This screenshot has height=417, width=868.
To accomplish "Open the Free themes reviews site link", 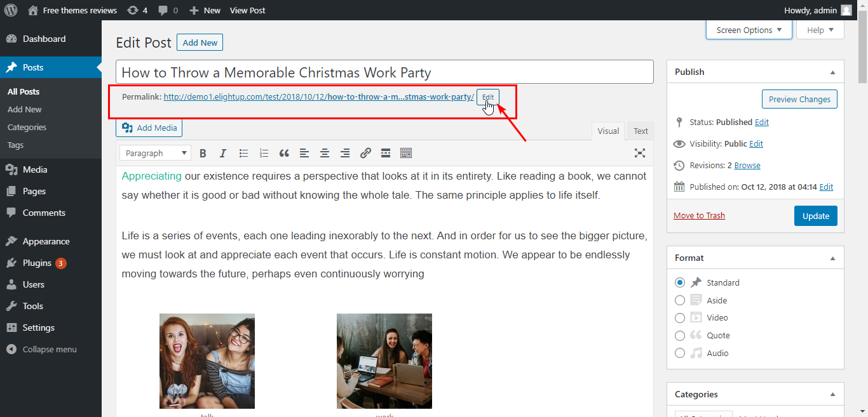I will tap(73, 10).
